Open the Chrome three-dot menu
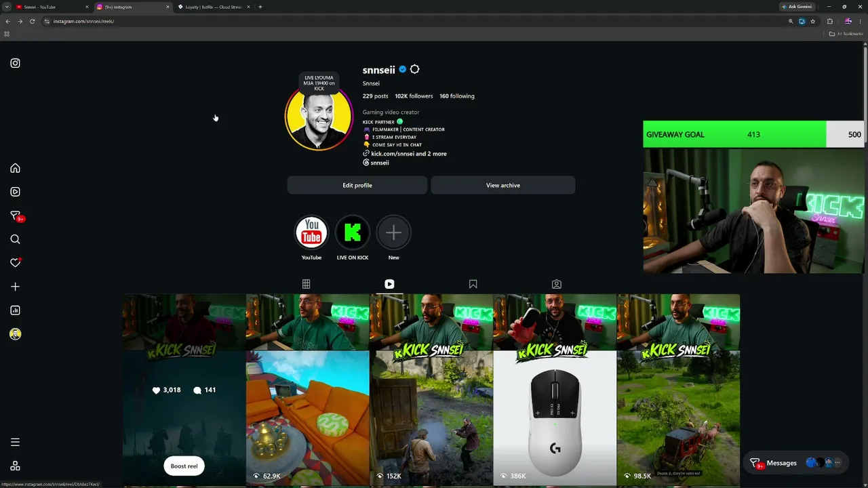Image resolution: width=868 pixels, height=488 pixels. click(x=861, y=21)
